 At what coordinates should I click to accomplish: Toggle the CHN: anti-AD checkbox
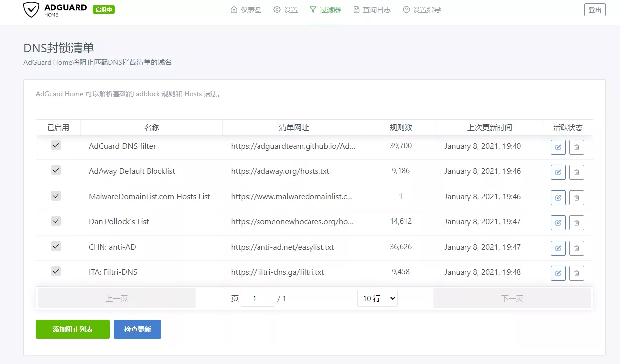tap(56, 246)
